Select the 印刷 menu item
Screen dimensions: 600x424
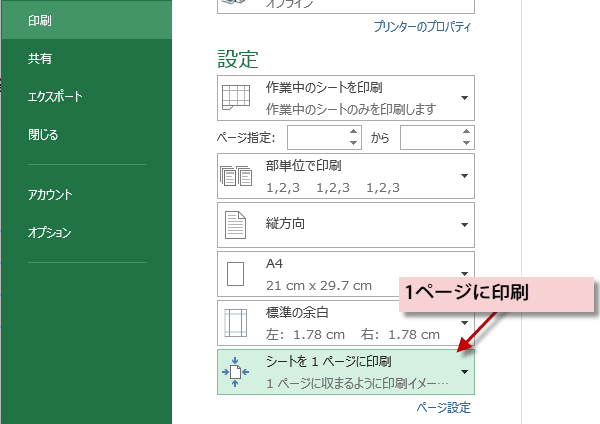(86, 20)
